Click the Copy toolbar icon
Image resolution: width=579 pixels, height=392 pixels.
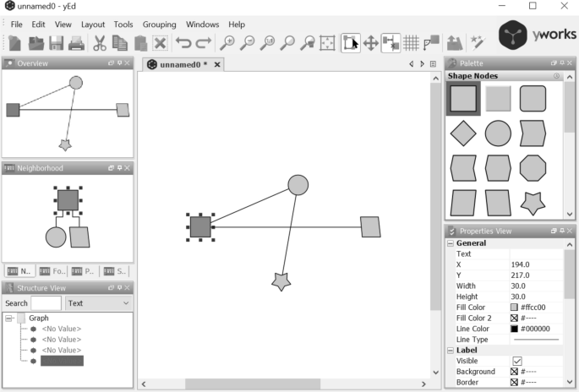(x=120, y=43)
